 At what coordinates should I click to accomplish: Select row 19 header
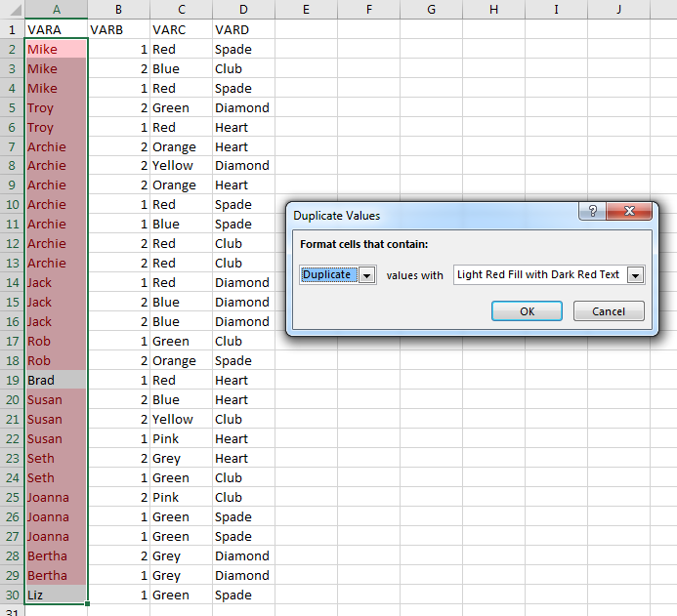click(12, 380)
